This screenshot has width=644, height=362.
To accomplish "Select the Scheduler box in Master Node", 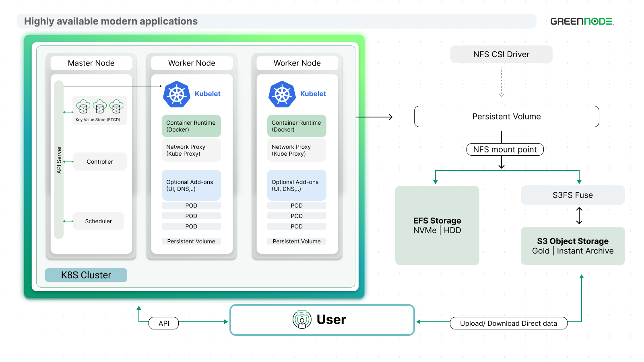I will click(99, 221).
